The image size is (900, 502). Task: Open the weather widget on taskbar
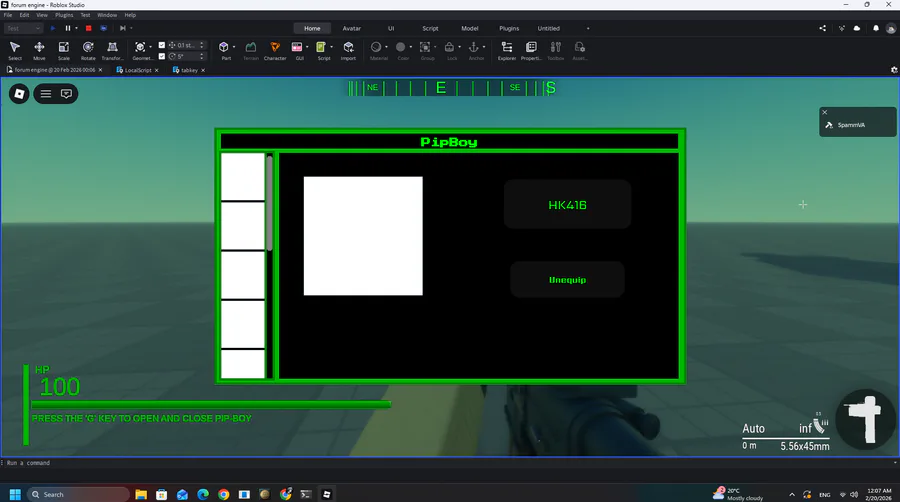coord(738,494)
